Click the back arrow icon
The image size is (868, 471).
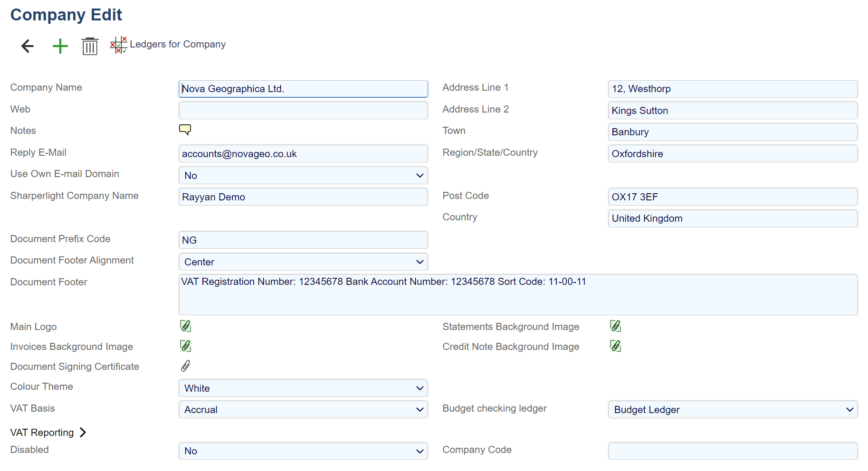[28, 46]
